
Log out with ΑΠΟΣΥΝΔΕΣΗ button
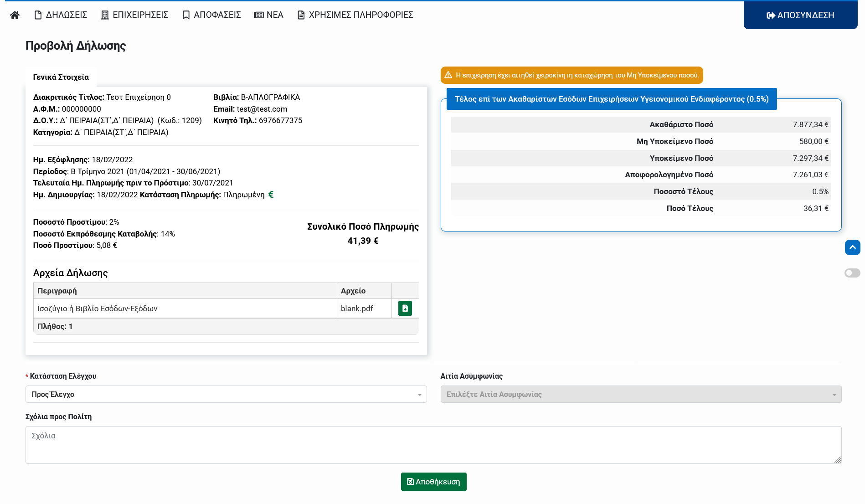pos(801,15)
